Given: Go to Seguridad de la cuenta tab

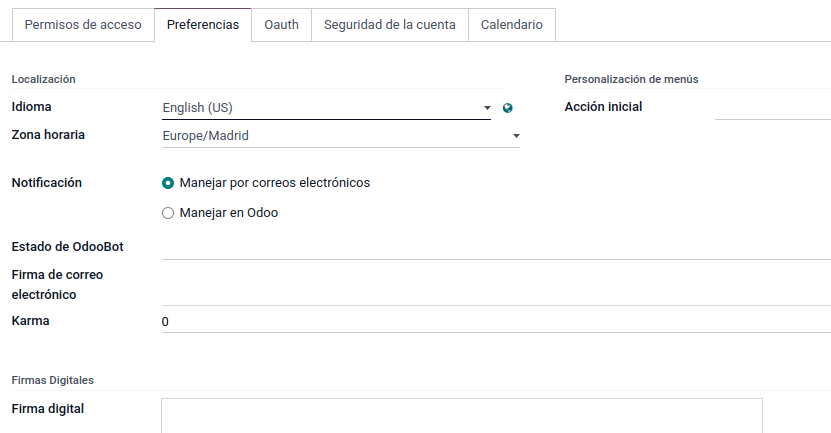Looking at the screenshot, I should click(x=390, y=25).
